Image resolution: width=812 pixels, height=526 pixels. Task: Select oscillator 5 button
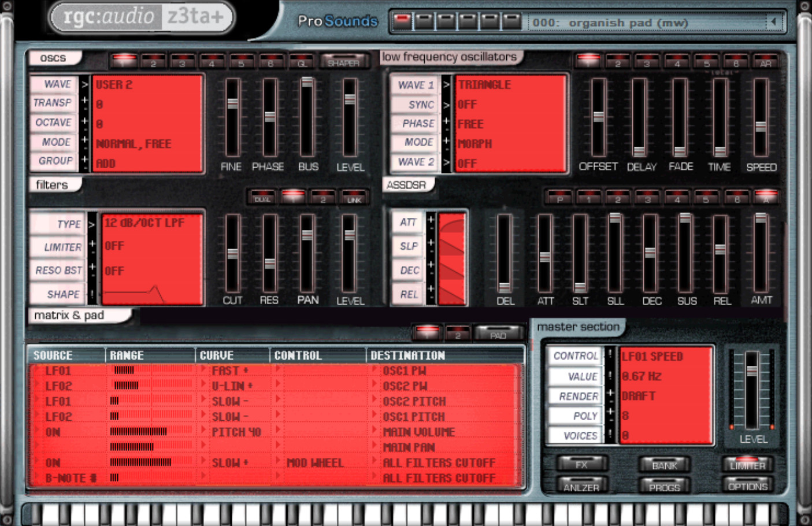(x=242, y=61)
